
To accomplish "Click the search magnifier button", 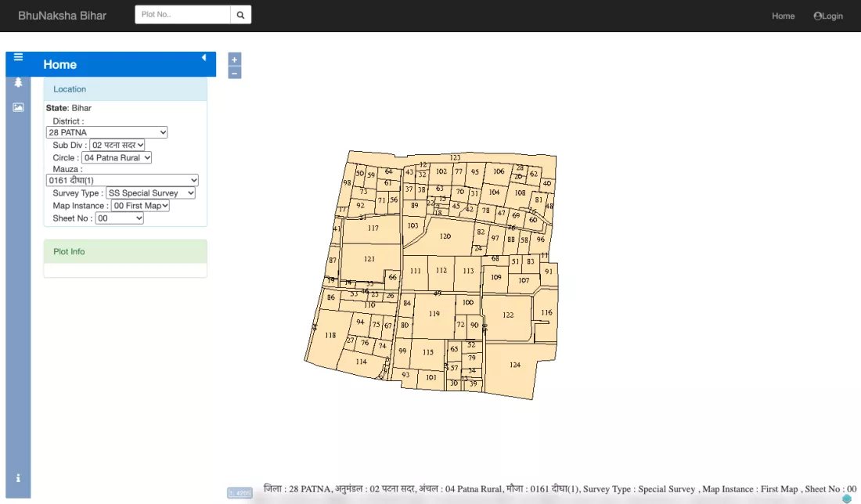I will 240,15.
